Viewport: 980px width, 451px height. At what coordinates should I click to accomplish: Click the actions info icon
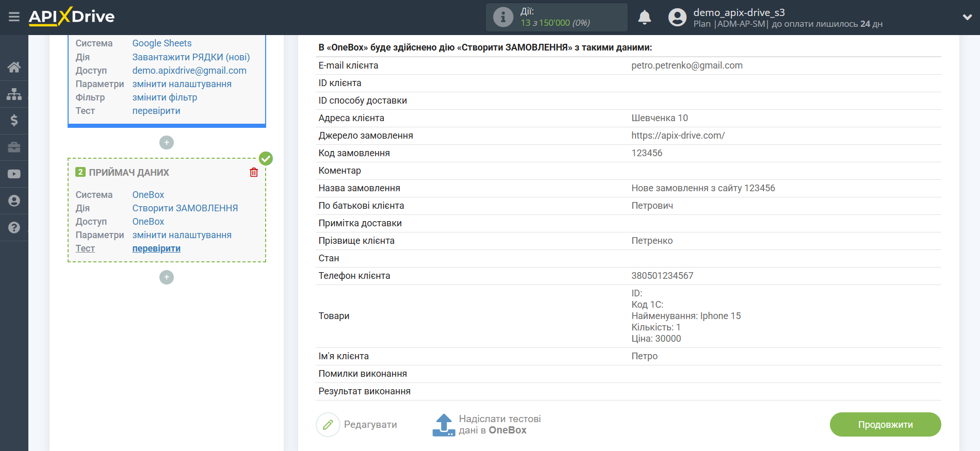click(x=503, y=17)
